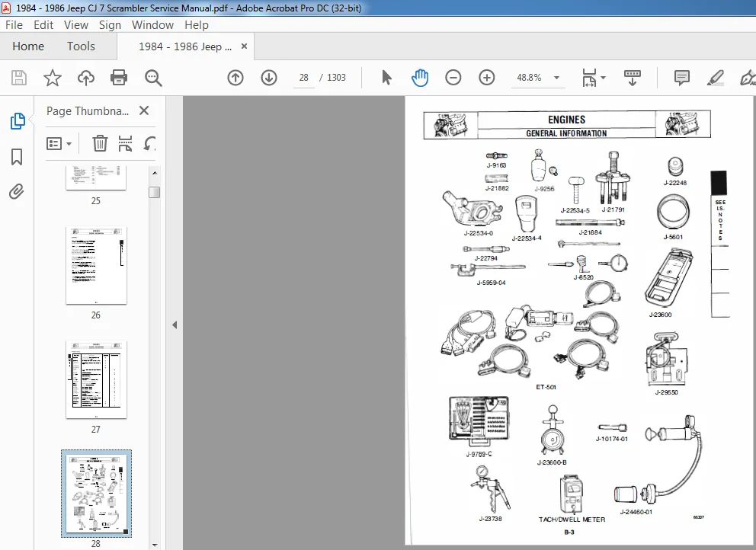Open the Sign fountain pen tool

tap(748, 78)
